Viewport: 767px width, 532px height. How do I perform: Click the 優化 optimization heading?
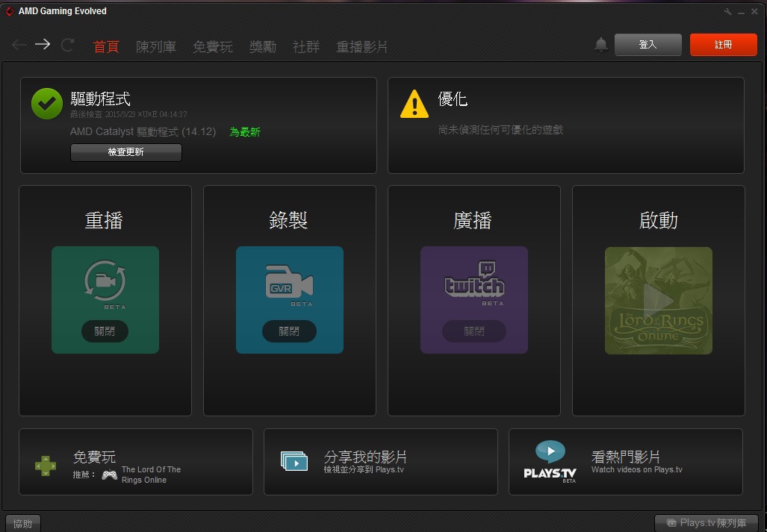453,99
